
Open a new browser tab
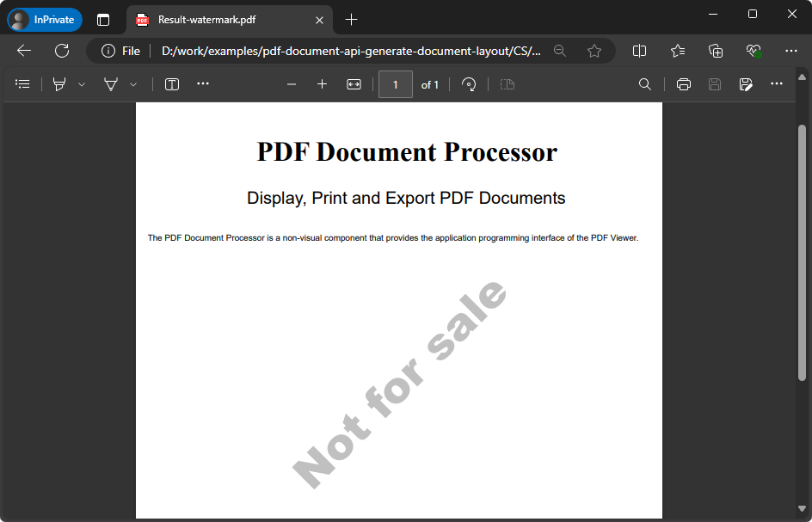[351, 20]
